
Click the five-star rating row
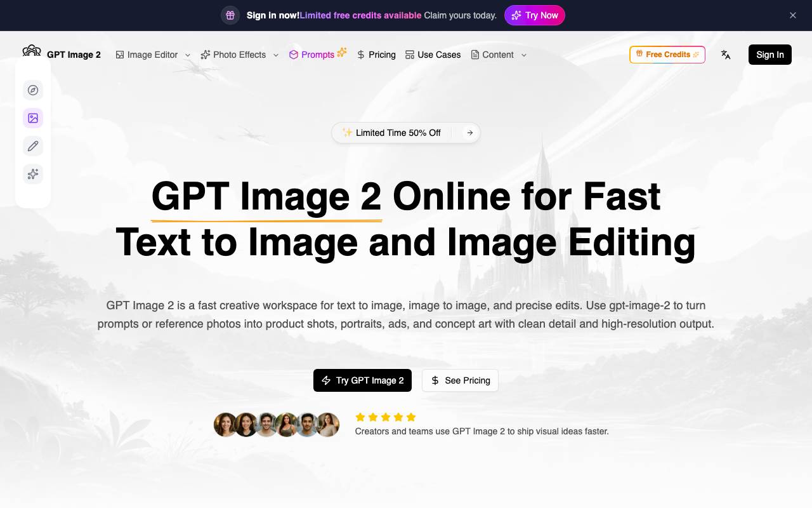pos(386,417)
